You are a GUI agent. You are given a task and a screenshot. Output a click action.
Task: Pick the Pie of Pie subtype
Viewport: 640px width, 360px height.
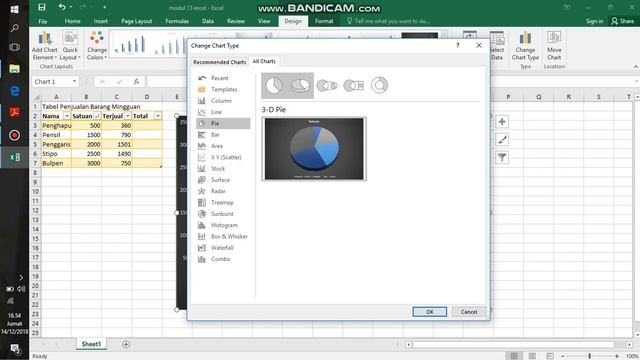tap(327, 86)
